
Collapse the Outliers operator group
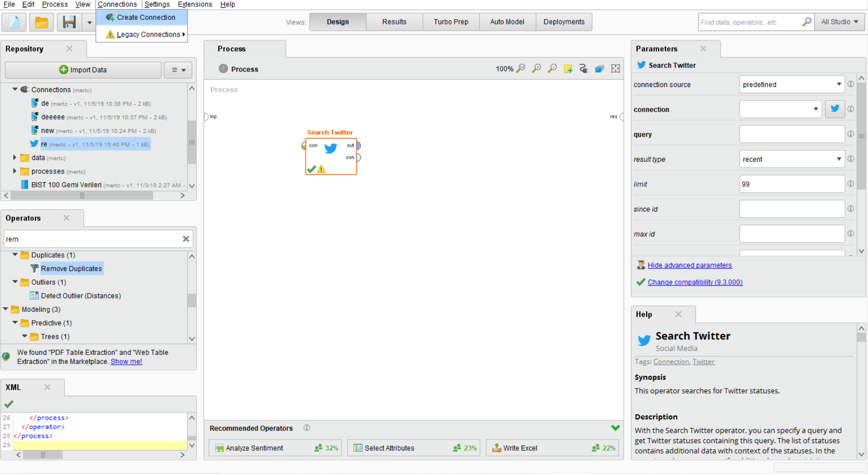(15, 282)
